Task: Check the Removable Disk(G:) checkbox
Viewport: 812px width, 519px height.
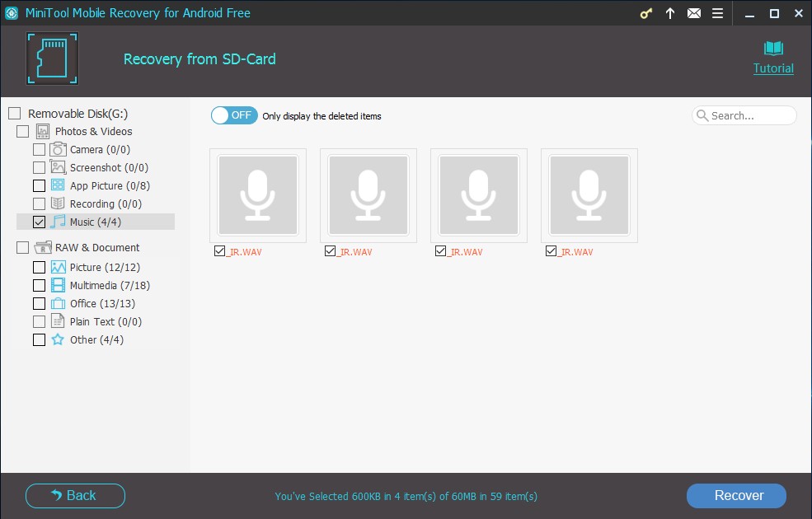Action: pyautogui.click(x=15, y=114)
